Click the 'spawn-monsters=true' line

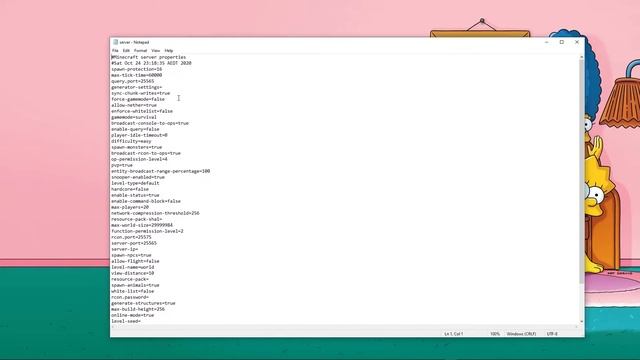coord(136,147)
